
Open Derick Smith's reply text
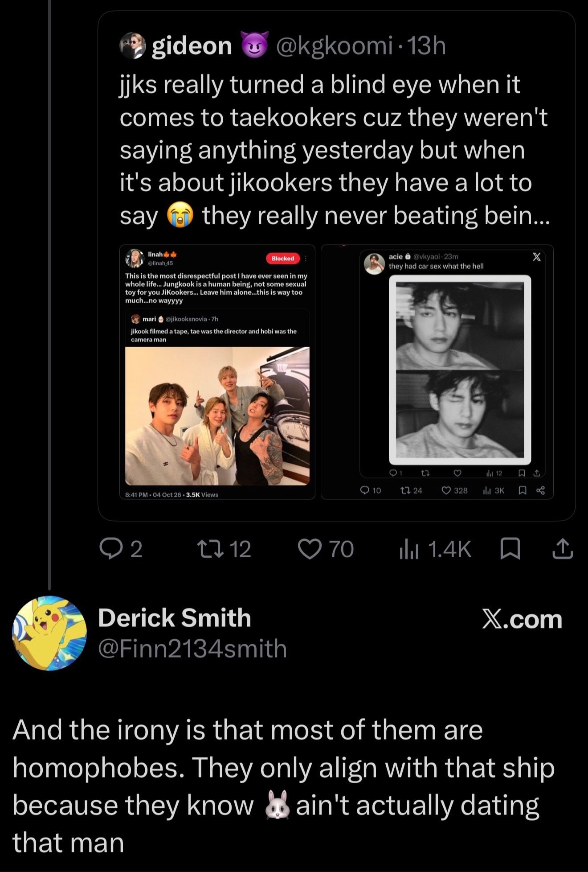pos(283,786)
